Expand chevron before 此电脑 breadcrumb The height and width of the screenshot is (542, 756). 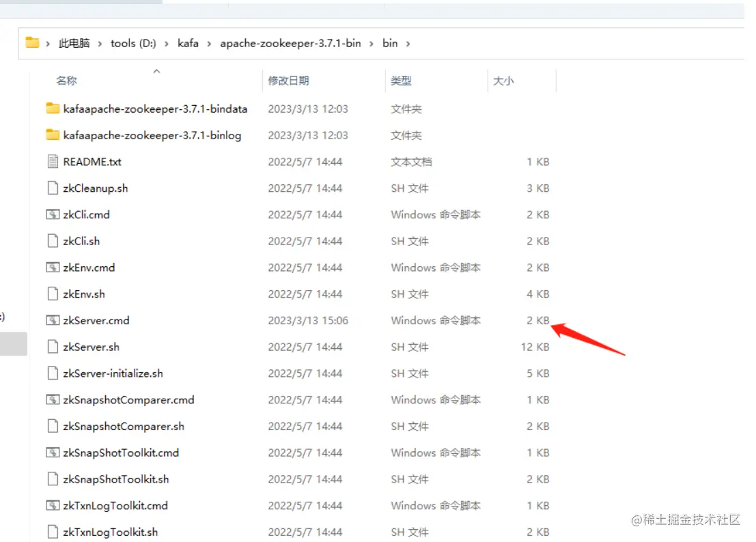tap(48, 44)
